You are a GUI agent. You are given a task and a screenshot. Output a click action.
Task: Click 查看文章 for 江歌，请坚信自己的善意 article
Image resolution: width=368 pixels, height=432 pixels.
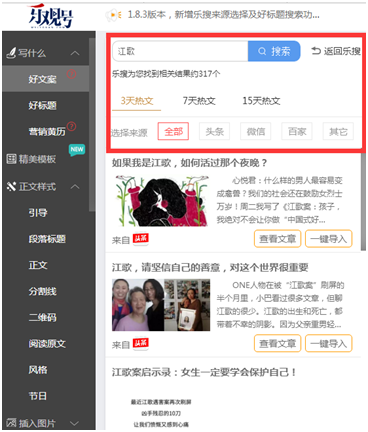click(278, 343)
